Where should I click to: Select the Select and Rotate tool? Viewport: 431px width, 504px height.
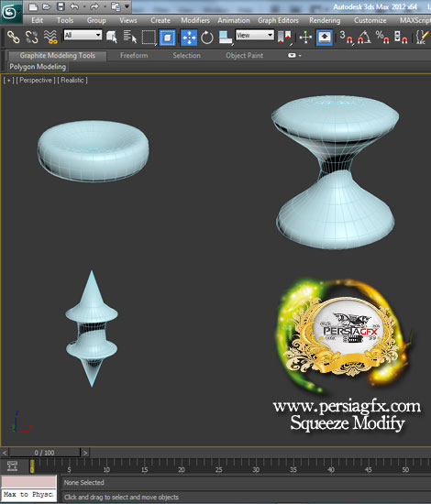(x=207, y=38)
